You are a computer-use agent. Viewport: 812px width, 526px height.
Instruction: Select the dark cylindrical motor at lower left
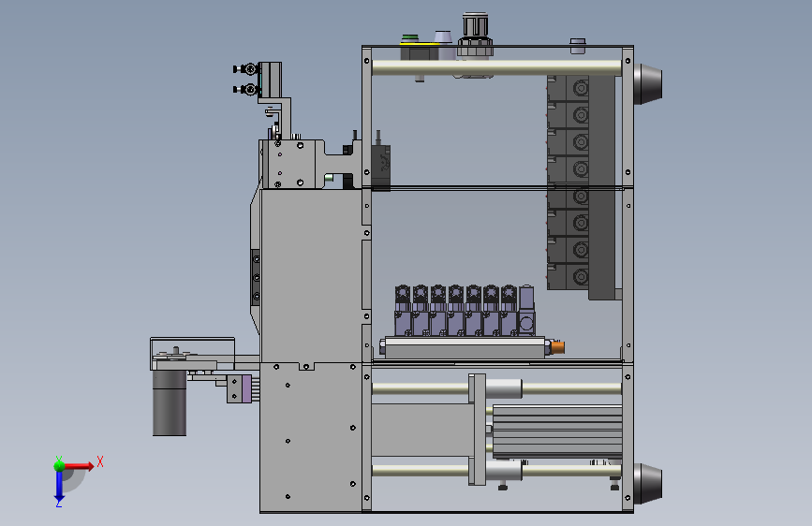point(170,402)
